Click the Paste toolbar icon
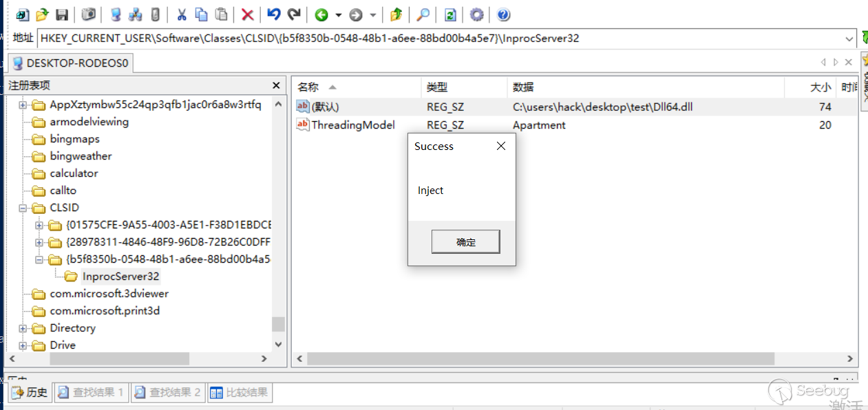Image resolution: width=868 pixels, height=410 pixels. click(220, 14)
